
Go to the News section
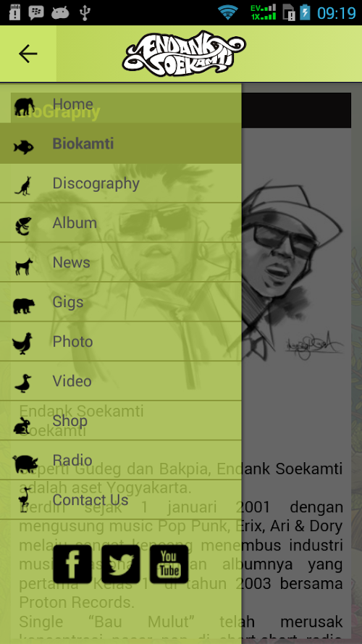pyautogui.click(x=121, y=262)
